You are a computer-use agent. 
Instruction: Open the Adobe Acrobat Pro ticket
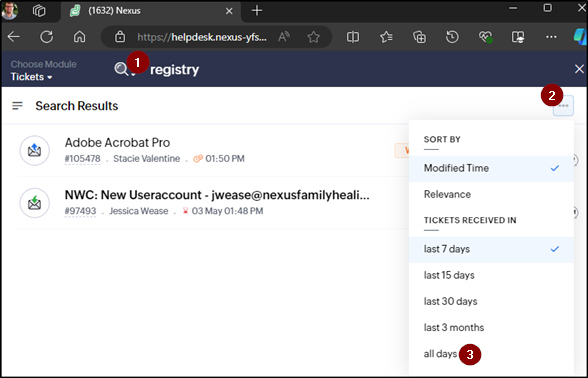click(x=117, y=142)
